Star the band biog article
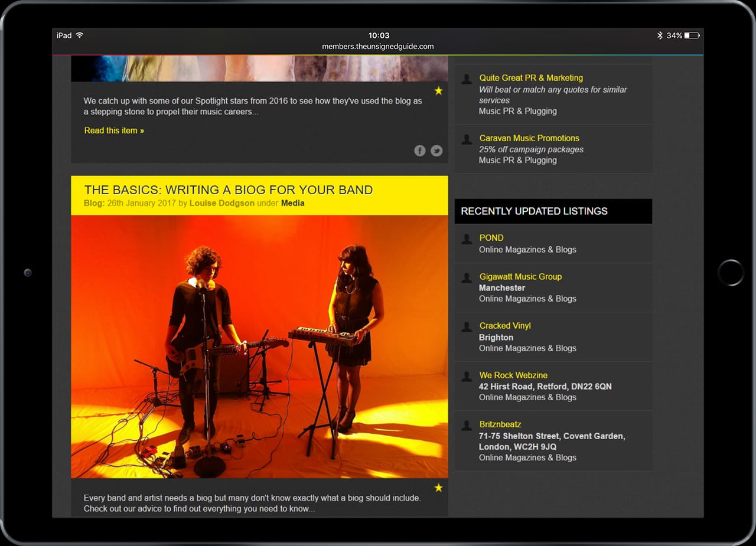The height and width of the screenshot is (546, 756). [x=438, y=488]
